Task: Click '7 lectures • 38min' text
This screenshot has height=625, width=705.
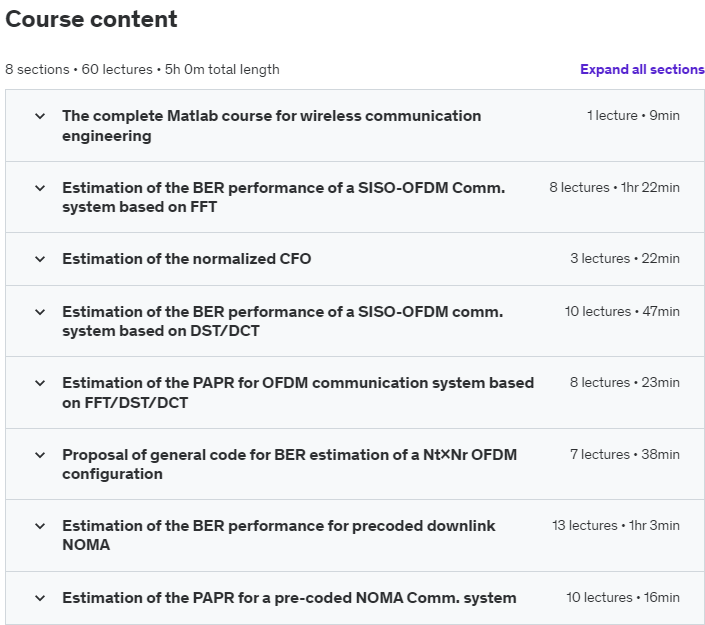Action: pyautogui.click(x=625, y=454)
